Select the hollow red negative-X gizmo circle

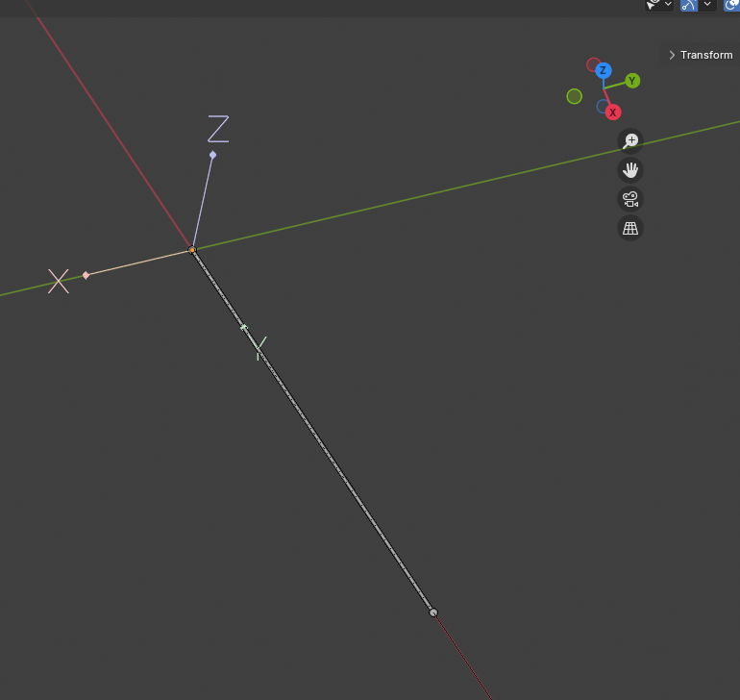[x=593, y=64]
